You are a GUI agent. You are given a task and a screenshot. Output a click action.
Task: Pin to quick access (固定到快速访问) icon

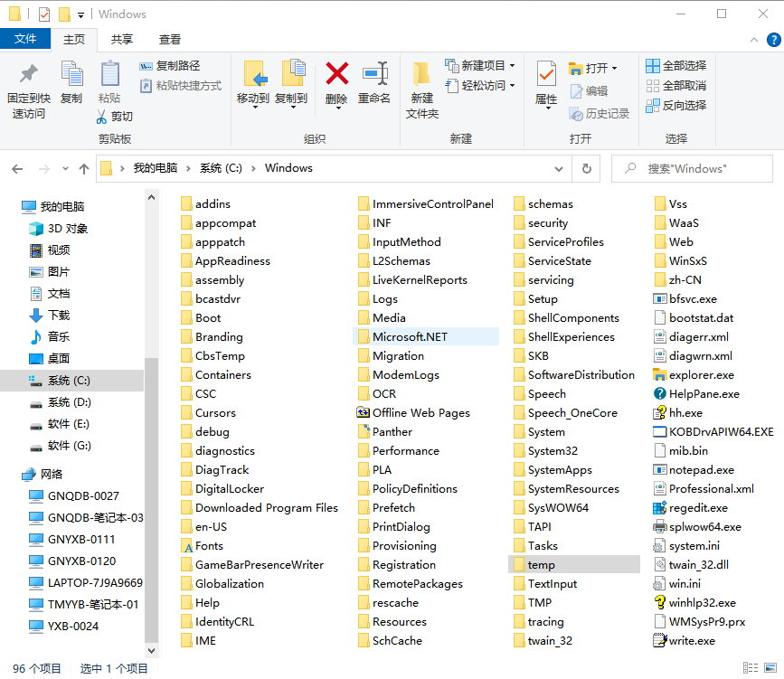(29, 73)
